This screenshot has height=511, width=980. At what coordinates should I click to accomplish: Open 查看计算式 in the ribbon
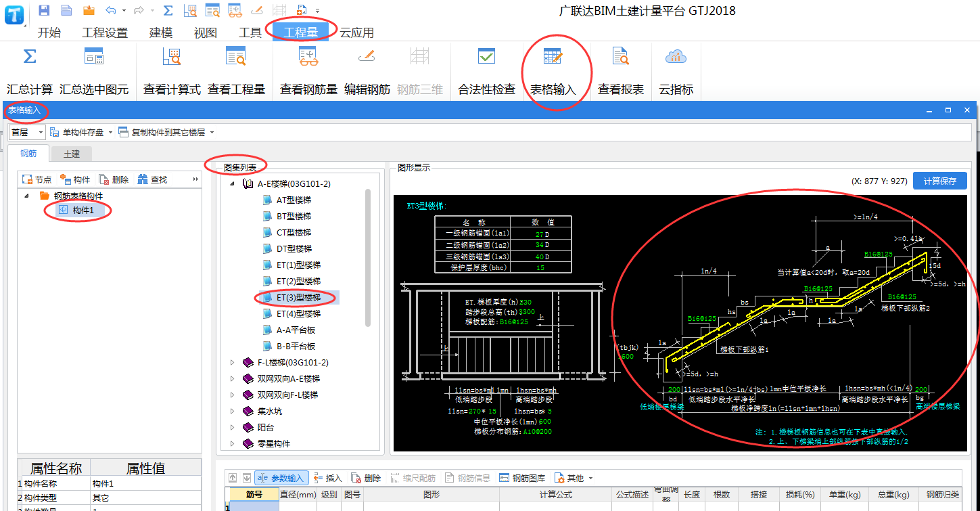(172, 71)
